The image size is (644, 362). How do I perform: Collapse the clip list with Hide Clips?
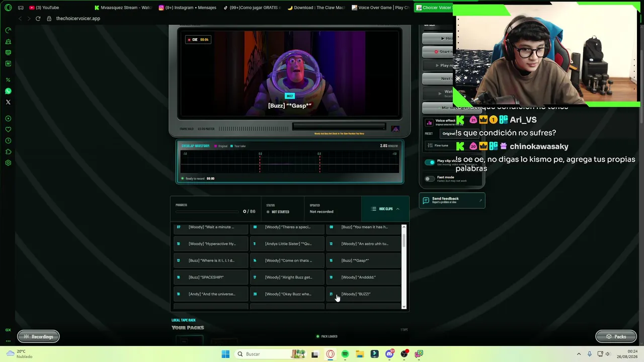[385, 209]
